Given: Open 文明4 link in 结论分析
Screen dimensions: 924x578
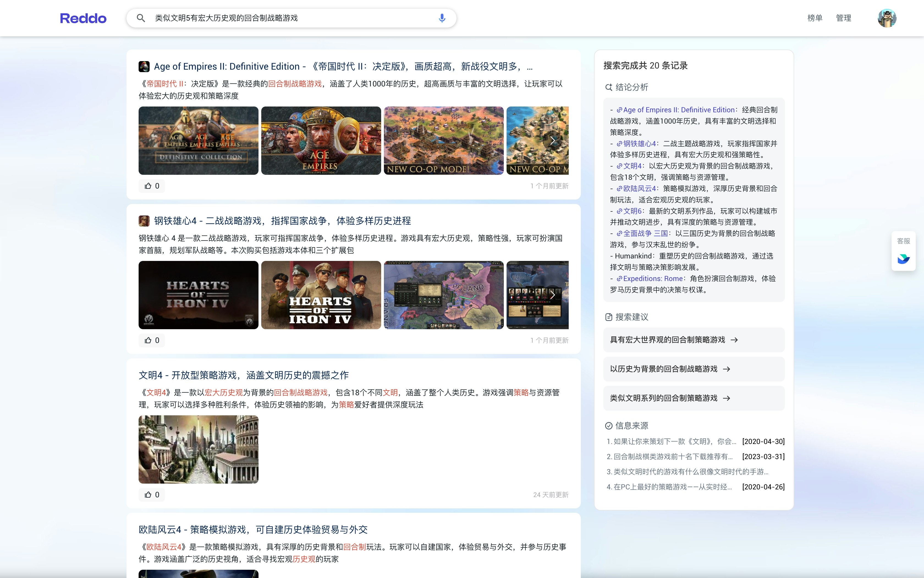Looking at the screenshot, I should coord(629,166).
